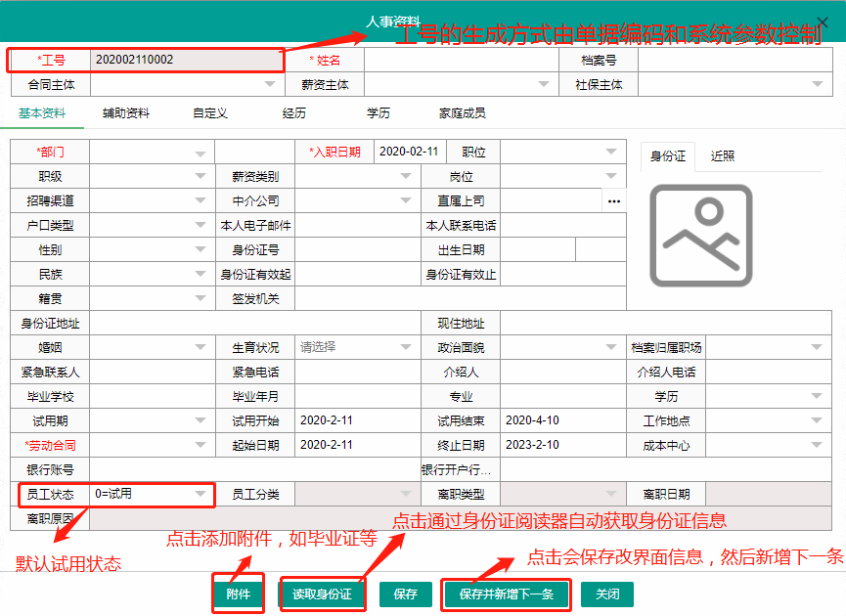Expand the 员工状态 dropdown
846x616 pixels.
(200, 495)
